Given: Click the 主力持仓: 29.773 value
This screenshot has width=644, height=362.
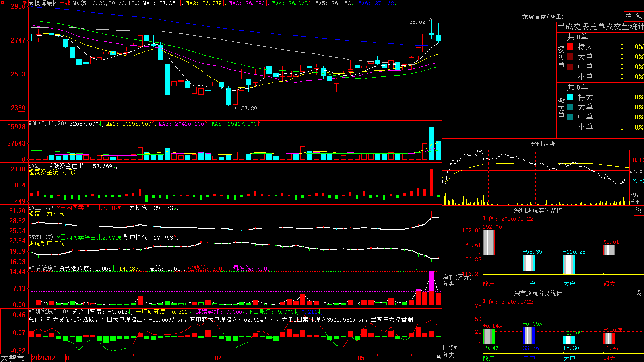Looking at the screenshot, I should click(148, 208).
